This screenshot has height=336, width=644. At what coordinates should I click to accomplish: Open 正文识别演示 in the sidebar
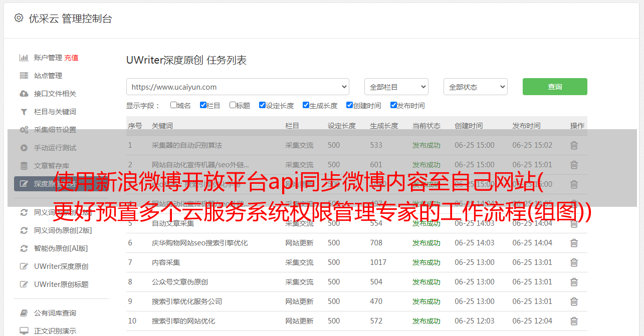tap(55, 331)
